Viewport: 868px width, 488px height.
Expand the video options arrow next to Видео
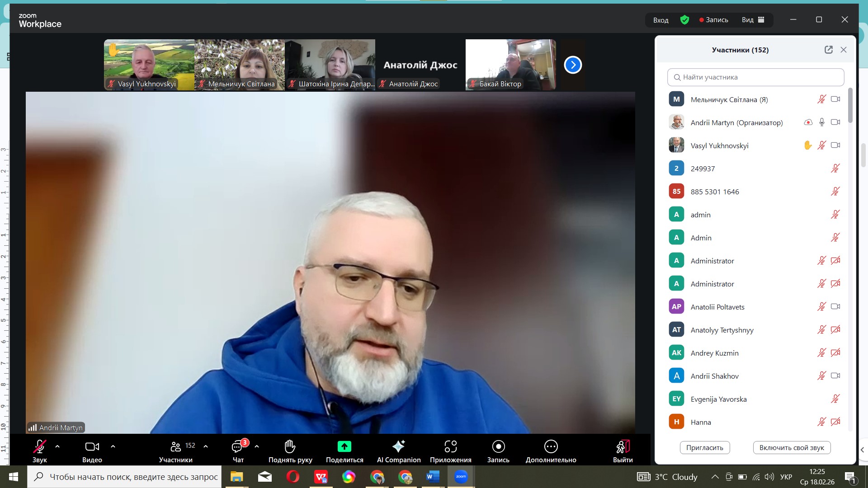click(x=113, y=446)
